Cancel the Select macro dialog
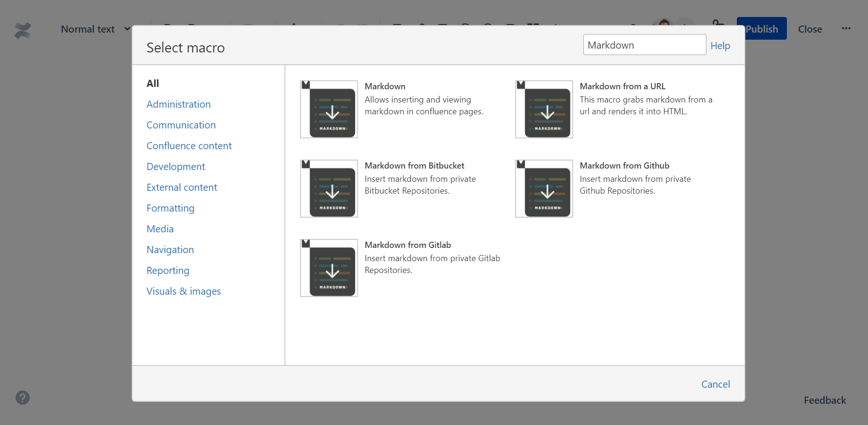Viewport: 868px width, 425px height. (x=715, y=384)
